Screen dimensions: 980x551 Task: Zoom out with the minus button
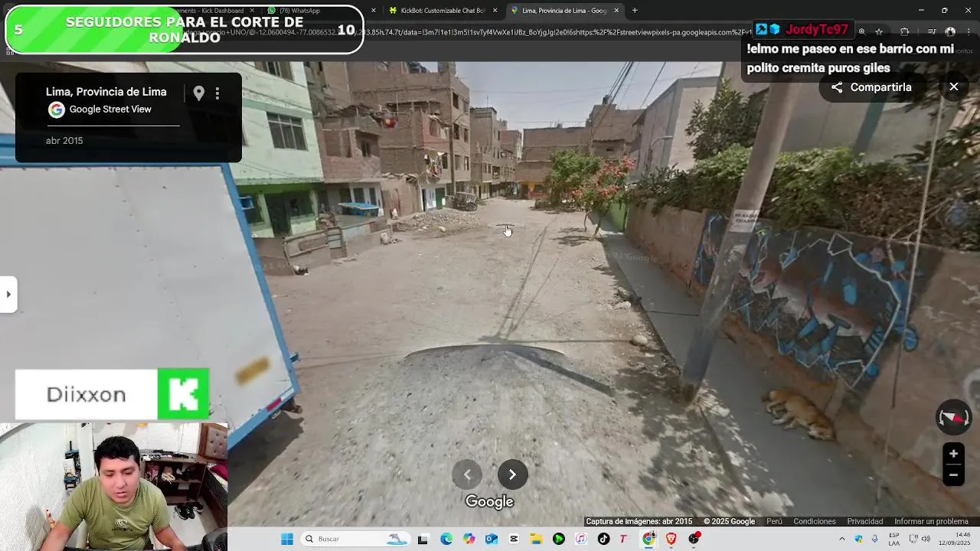[953, 474]
